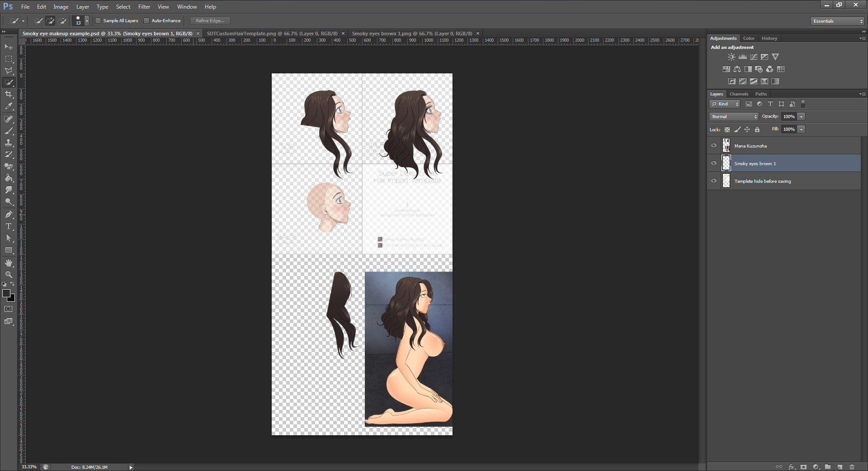868x471 pixels.
Task: Open the Filter menu
Action: [144, 7]
